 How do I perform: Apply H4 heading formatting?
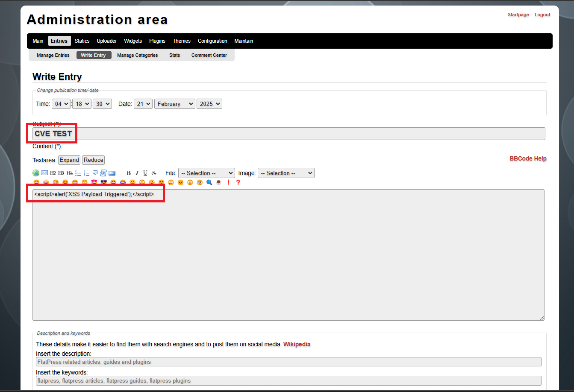pos(70,173)
